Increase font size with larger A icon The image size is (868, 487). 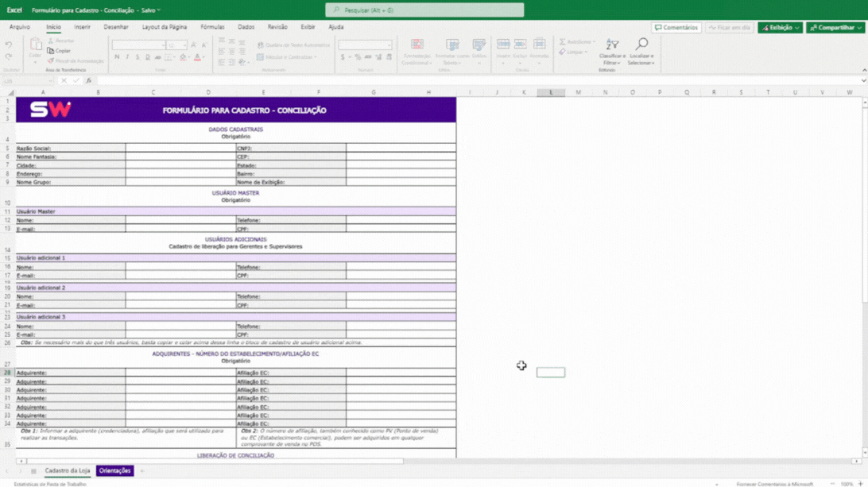194,44
